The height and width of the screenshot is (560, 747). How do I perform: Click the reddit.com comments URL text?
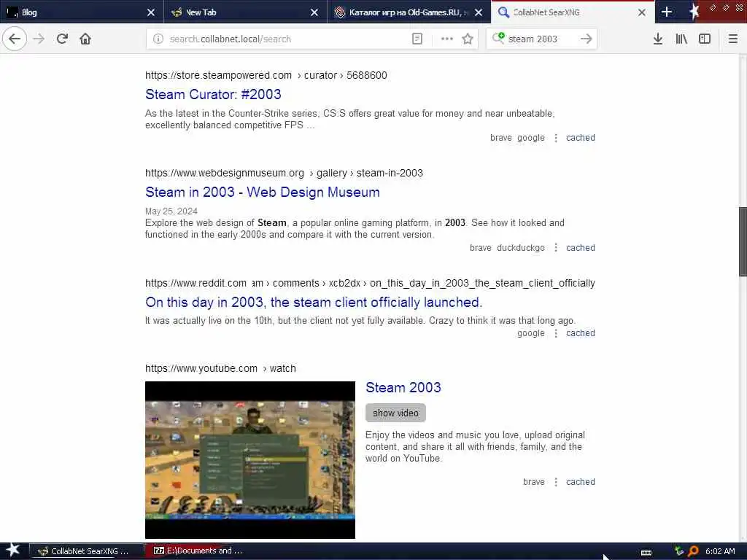point(370,283)
